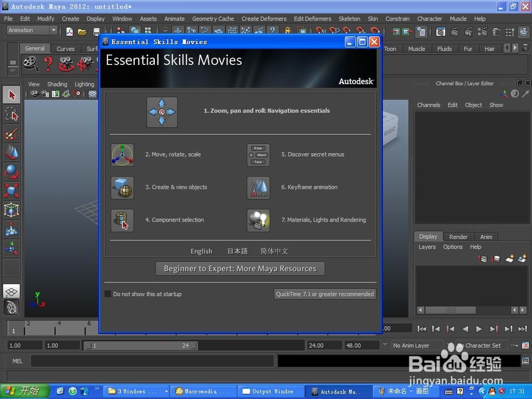Viewport: 532px width, 399px height.
Task: Tick the Do not show this at startup checkbox
Action: tap(108, 294)
